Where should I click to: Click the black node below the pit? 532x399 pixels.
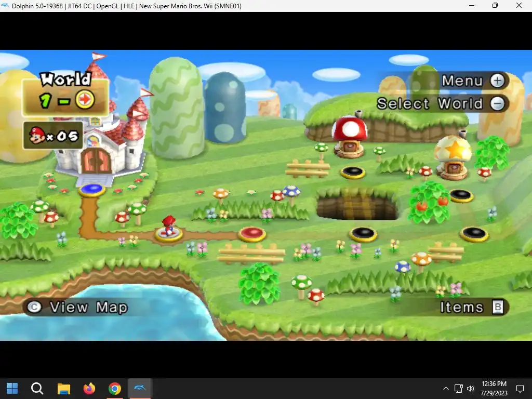click(363, 234)
